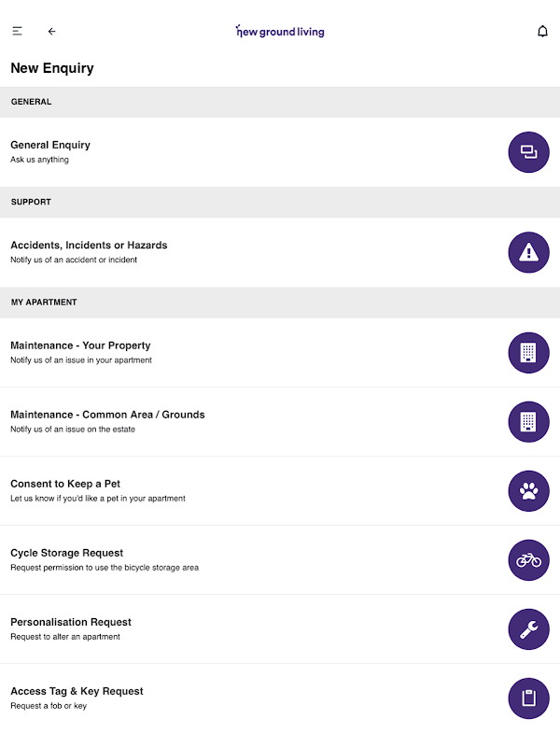Image resolution: width=560 pixels, height=747 pixels.
Task: Click the pet paw icon
Action: [x=528, y=490]
